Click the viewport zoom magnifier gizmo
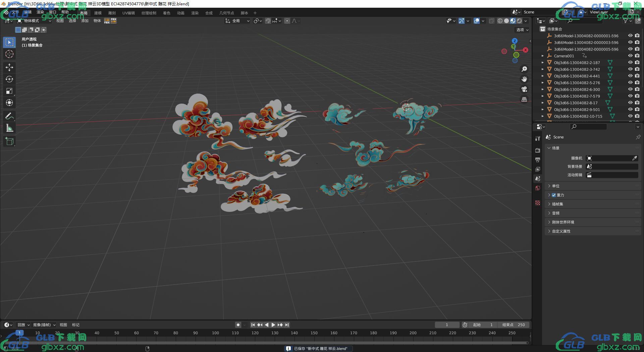 [x=524, y=69]
